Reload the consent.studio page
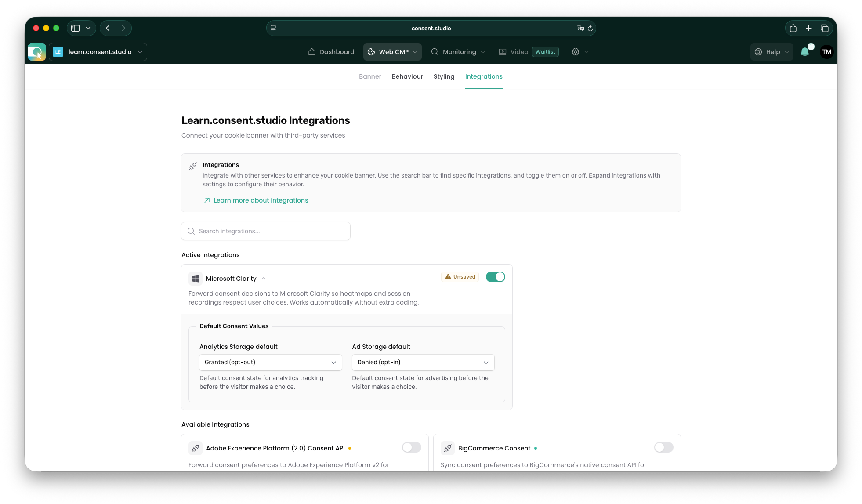Viewport: 862px width, 504px height. tap(590, 28)
